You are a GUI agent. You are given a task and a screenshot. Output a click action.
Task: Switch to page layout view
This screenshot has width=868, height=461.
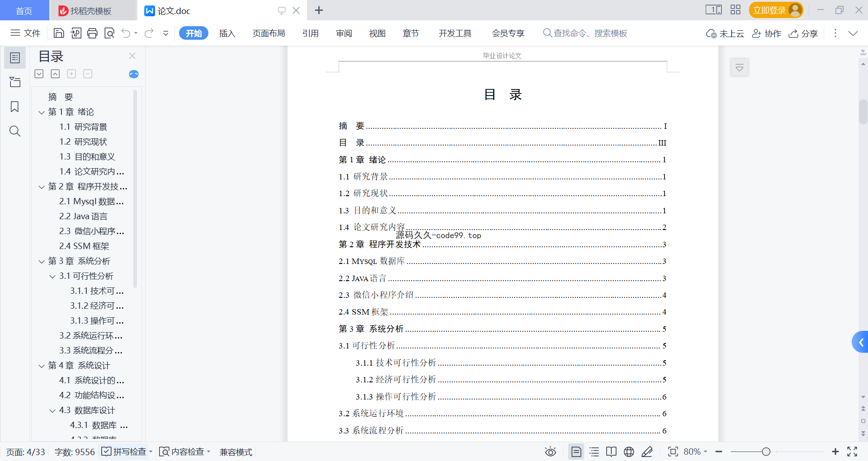tap(576, 452)
